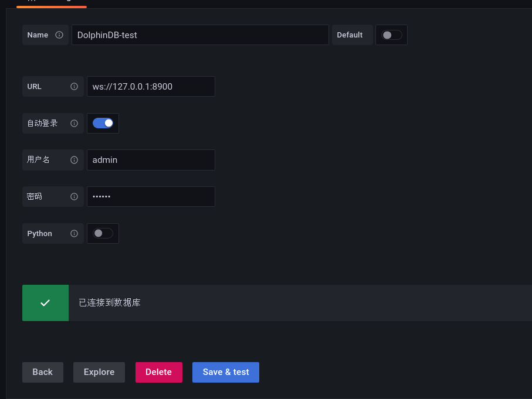Click the Default label text
The image size is (532, 399).
pyautogui.click(x=350, y=35)
